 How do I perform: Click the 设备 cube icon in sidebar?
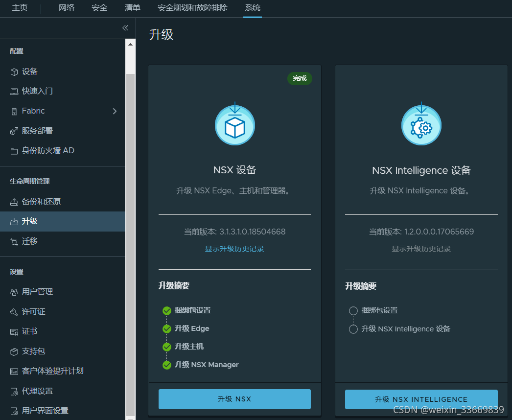pos(14,72)
